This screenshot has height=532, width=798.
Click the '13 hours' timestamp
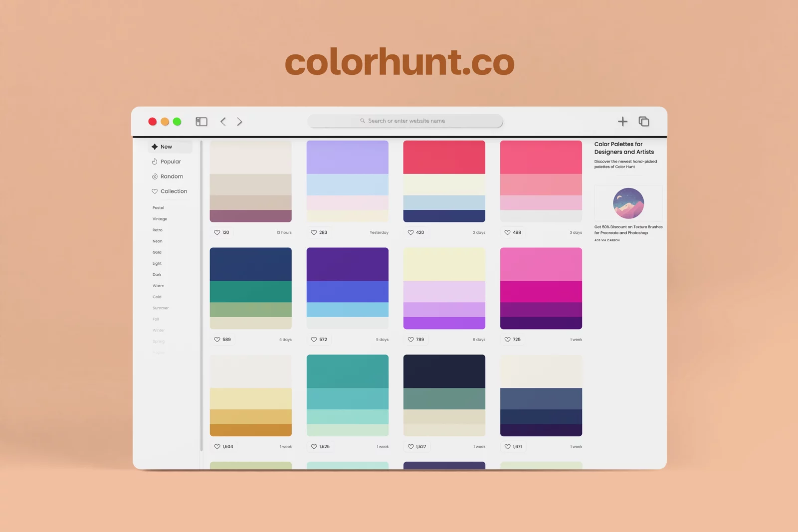pyautogui.click(x=284, y=232)
